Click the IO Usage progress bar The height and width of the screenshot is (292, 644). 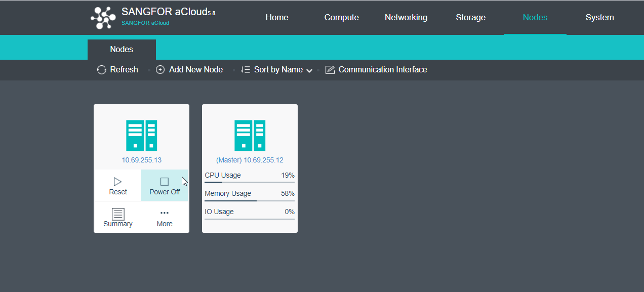250,219
